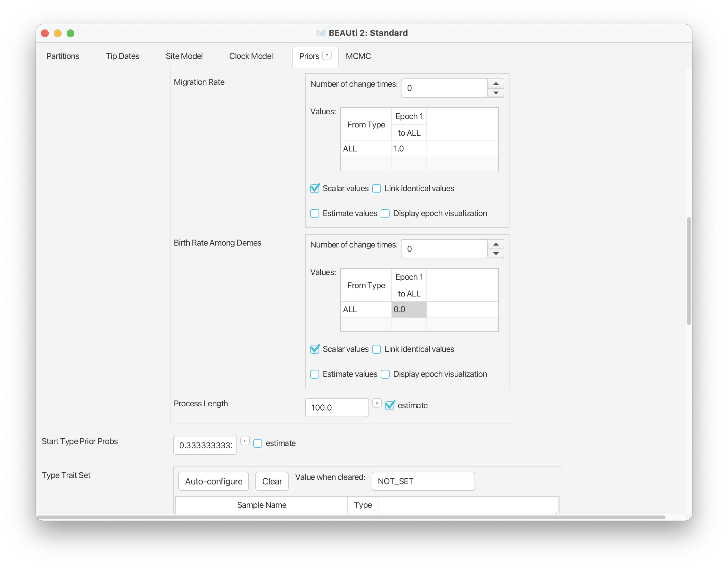Image resolution: width=728 pixels, height=568 pixels.
Task: Click the Sample Name column header
Action: [x=261, y=505]
